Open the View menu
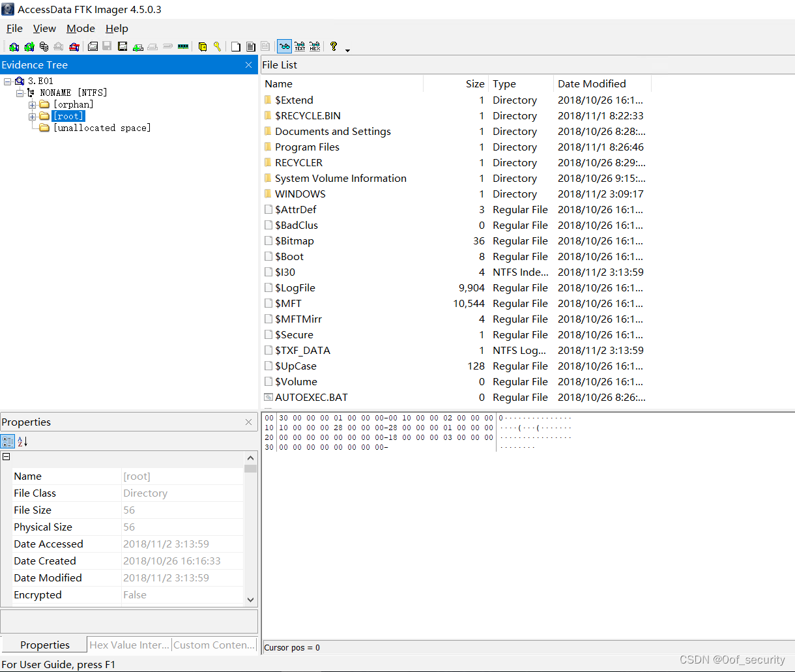Screen dimensions: 795x672 44,28
